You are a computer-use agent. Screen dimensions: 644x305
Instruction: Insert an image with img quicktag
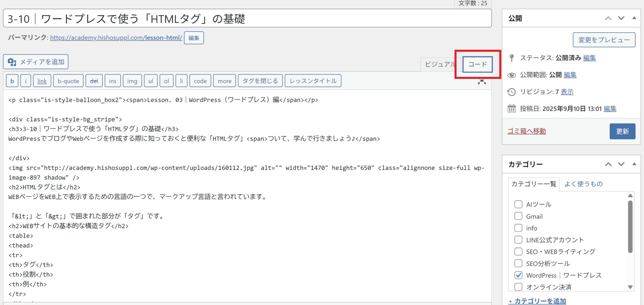click(x=132, y=81)
